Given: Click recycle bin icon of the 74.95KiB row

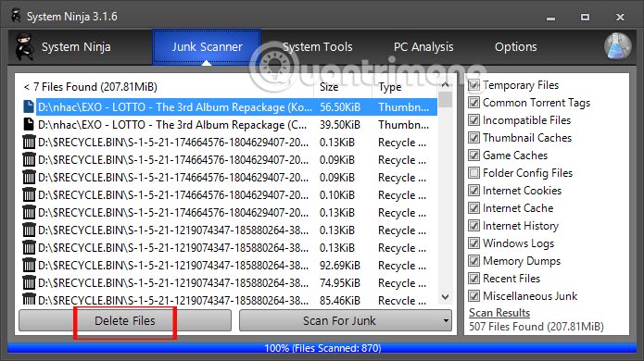Looking at the screenshot, I should [29, 283].
